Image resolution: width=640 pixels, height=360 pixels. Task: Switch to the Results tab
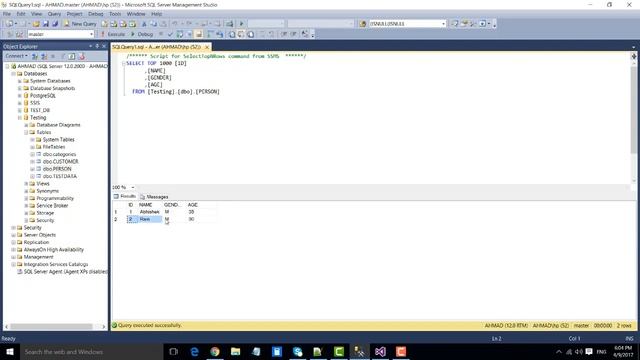pos(125,196)
